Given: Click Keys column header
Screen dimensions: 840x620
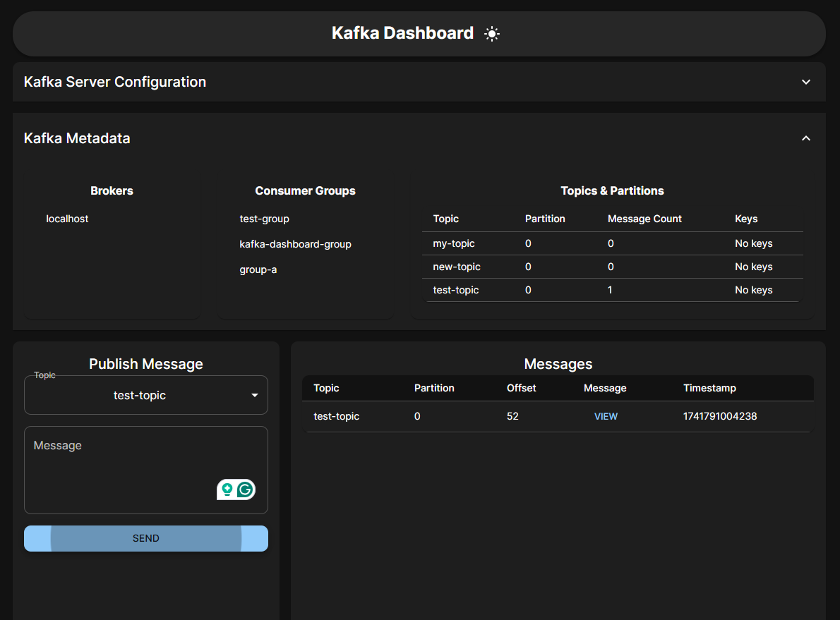Looking at the screenshot, I should 745,219.
